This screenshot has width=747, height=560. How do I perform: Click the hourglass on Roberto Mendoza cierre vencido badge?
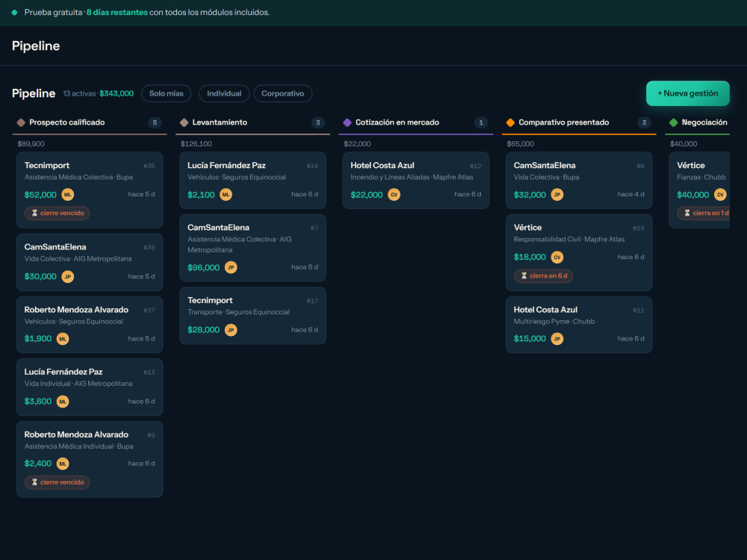(34, 482)
